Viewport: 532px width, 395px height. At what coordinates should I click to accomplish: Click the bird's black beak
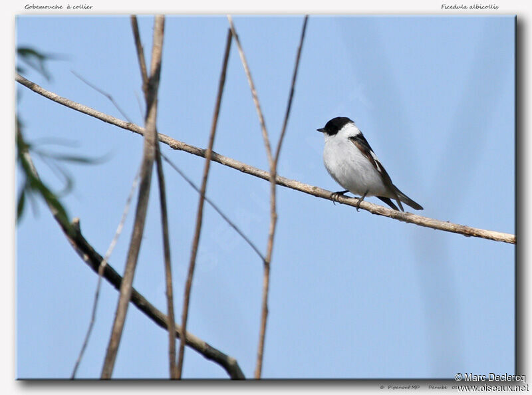(x=321, y=130)
